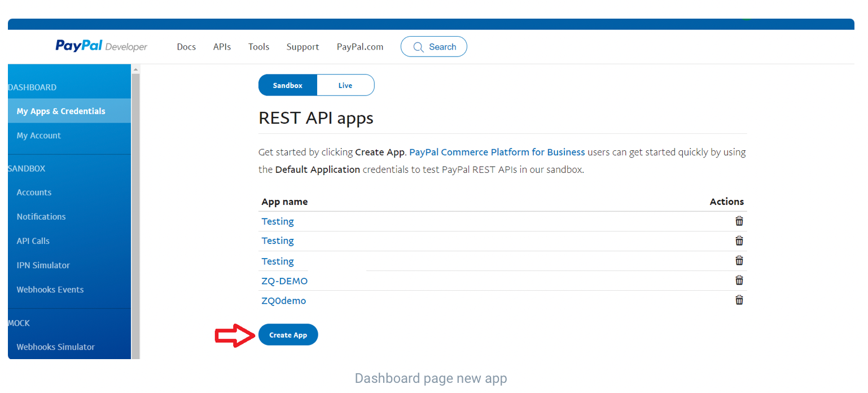Click the magnifier icon in Search
This screenshot has width=868, height=393.
coord(418,47)
